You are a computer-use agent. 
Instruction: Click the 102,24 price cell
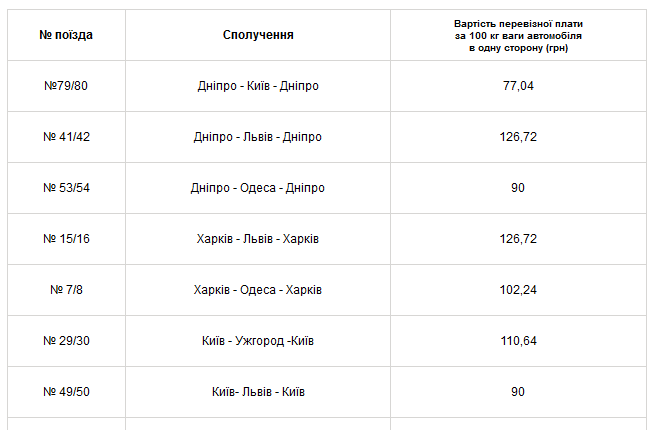coord(518,290)
